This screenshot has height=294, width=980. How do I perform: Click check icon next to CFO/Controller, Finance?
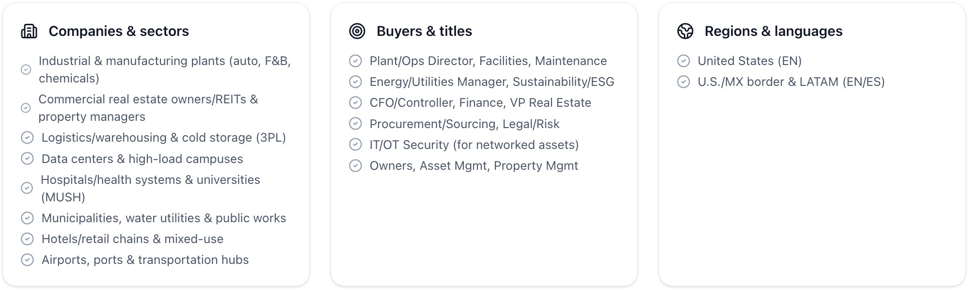[355, 103]
